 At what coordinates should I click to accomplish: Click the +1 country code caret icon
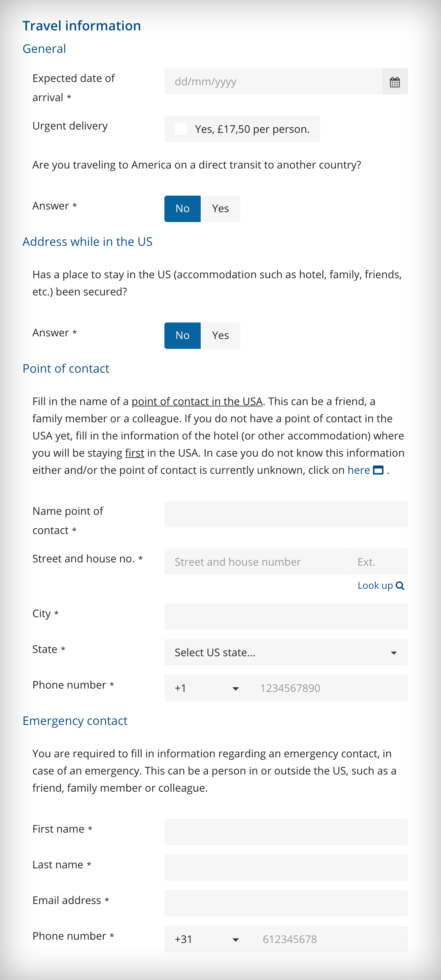(236, 688)
